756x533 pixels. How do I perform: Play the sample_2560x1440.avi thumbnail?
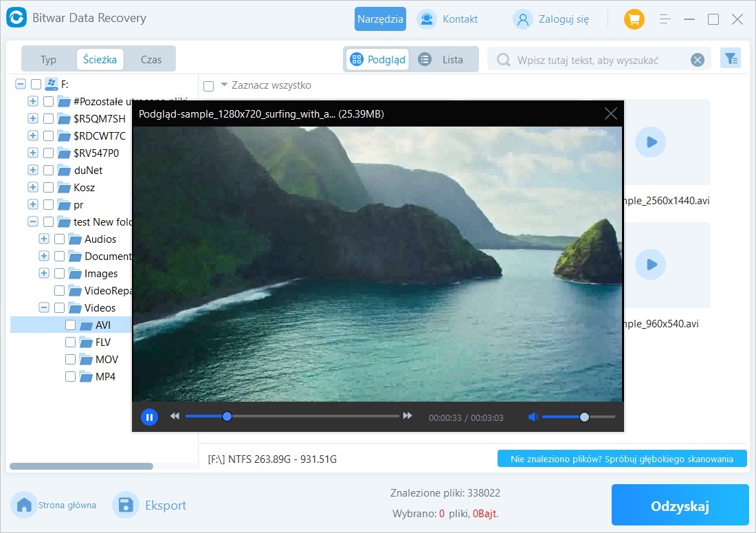(650, 142)
